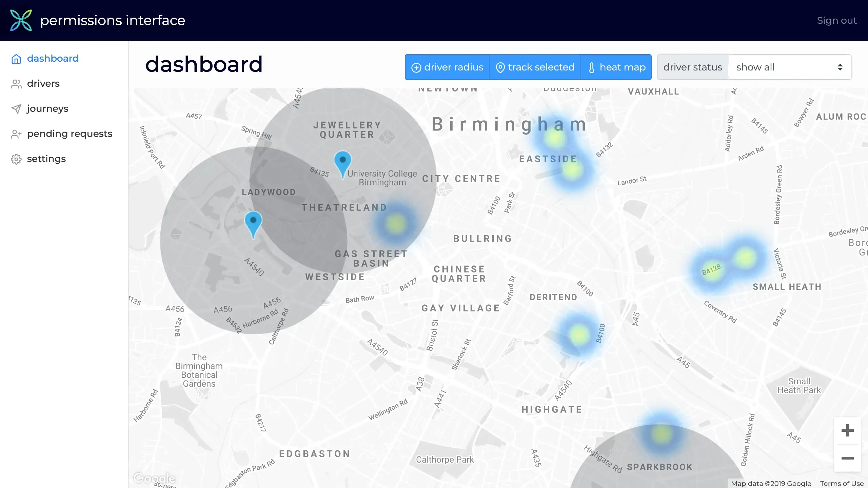The height and width of the screenshot is (488, 868).
Task: Click the dashboard nav icon
Action: pyautogui.click(x=16, y=58)
